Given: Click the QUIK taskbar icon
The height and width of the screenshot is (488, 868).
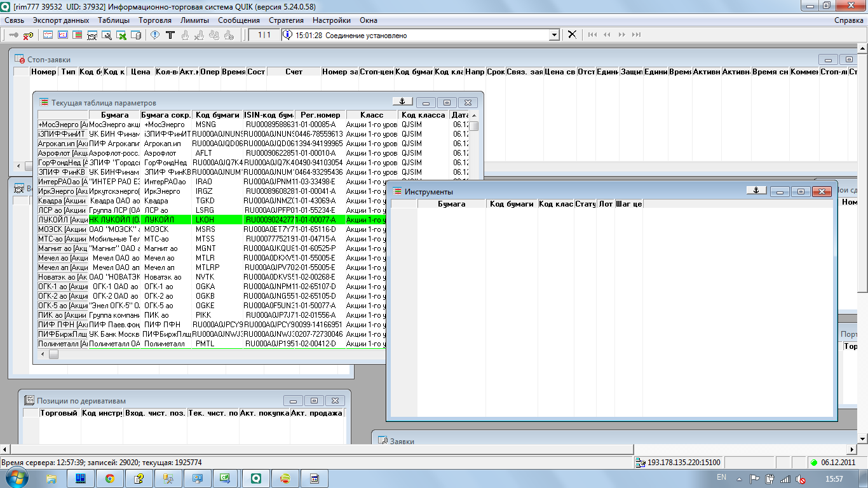Looking at the screenshot, I should (256, 478).
